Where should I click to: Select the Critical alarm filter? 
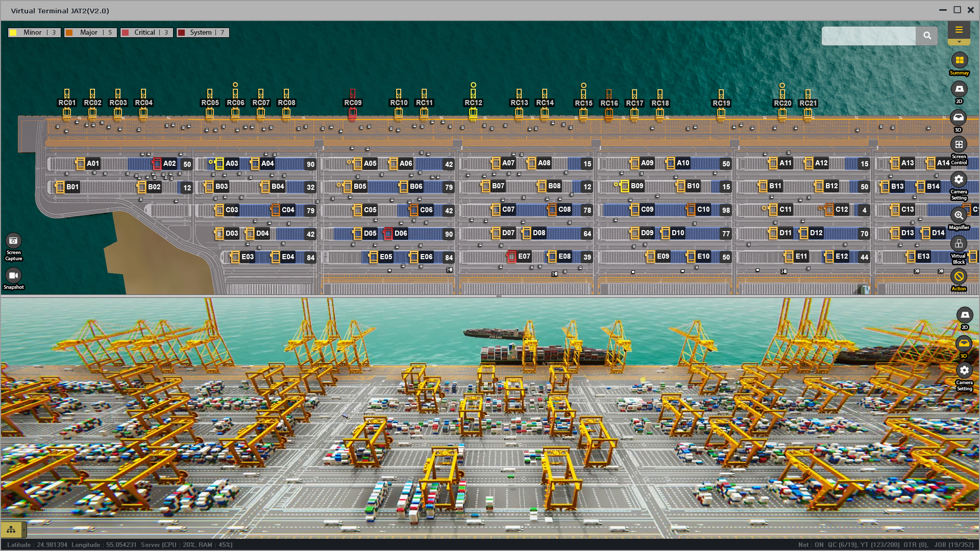[x=146, y=33]
